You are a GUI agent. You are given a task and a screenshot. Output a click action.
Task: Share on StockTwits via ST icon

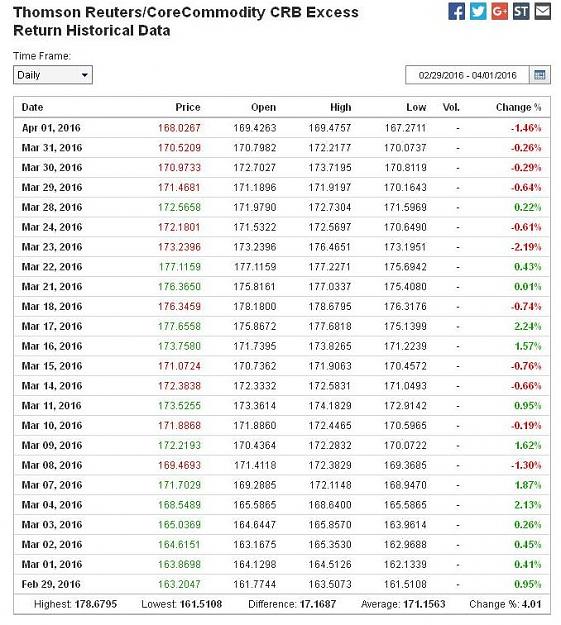[521, 11]
